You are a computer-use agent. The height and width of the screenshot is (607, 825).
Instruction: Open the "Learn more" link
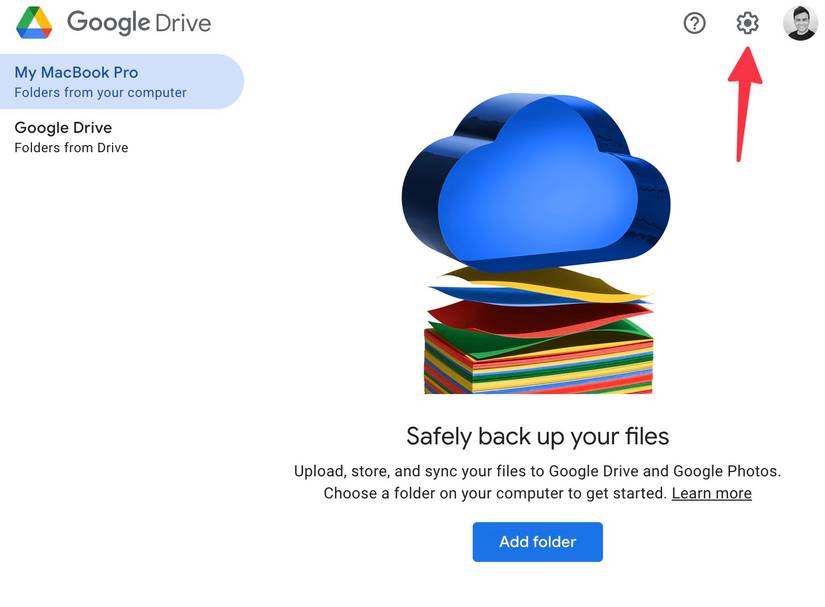[711, 493]
